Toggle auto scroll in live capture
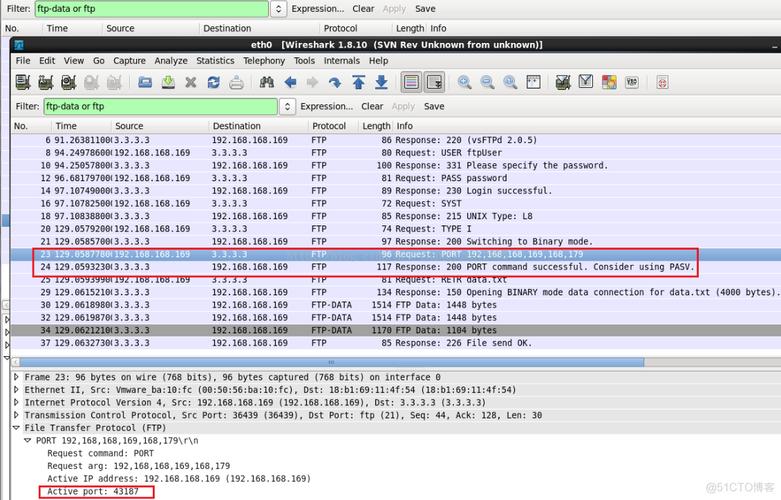Image resolution: width=781 pixels, height=500 pixels. [x=434, y=82]
